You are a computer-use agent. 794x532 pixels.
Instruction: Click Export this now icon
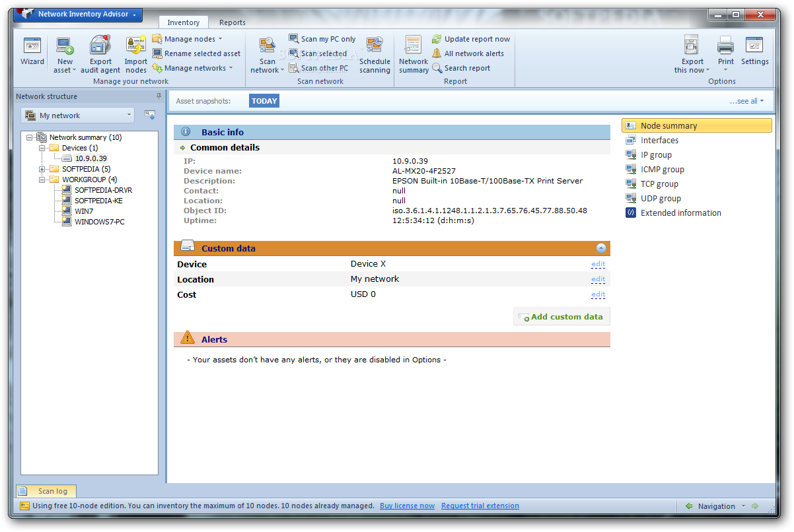(692, 46)
